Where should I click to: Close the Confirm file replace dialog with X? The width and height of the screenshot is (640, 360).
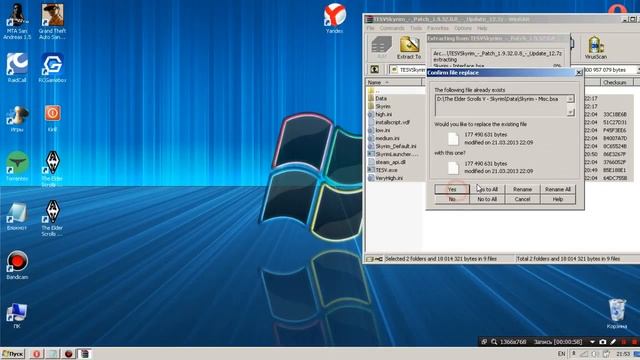click(579, 73)
